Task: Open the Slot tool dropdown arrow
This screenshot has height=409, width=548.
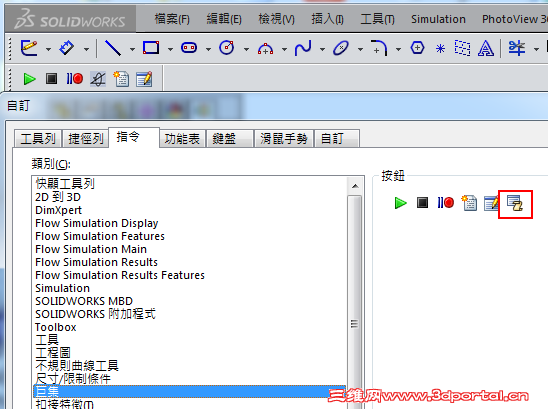Action: pyautogui.click(x=208, y=49)
